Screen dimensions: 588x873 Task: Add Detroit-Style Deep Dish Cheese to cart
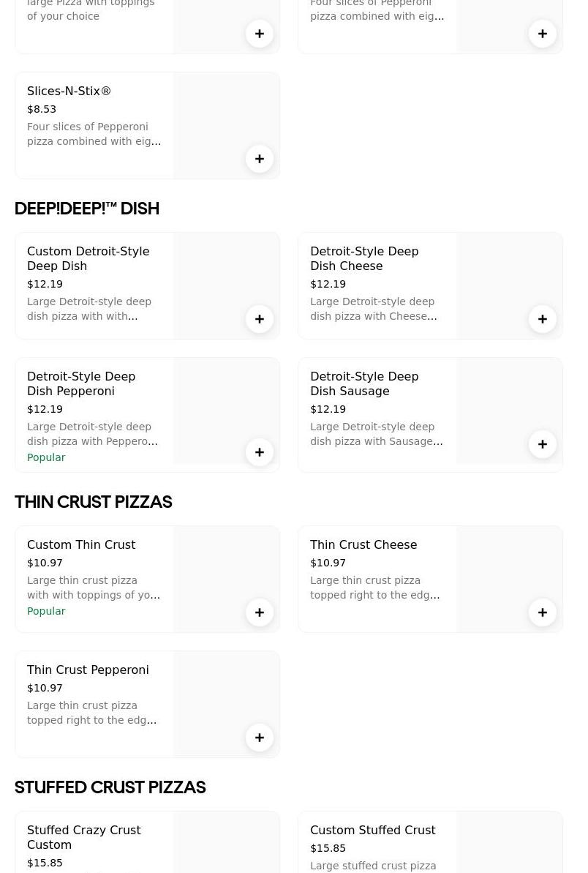pos(543,319)
